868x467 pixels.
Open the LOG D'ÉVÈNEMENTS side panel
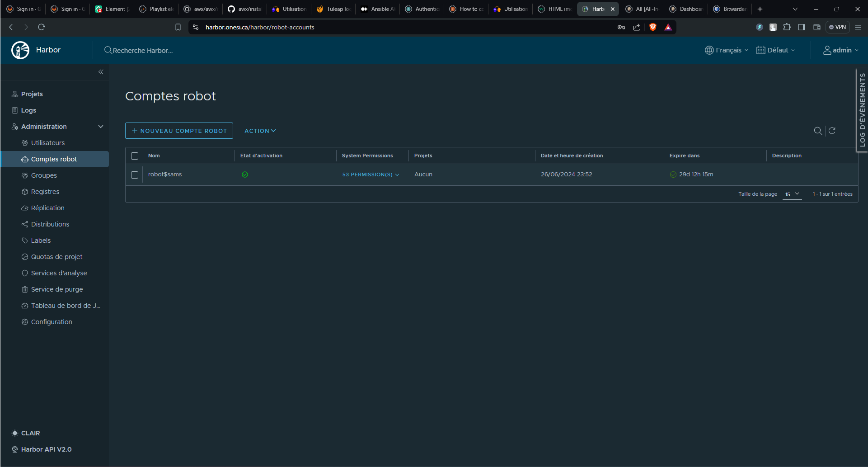[862, 110]
